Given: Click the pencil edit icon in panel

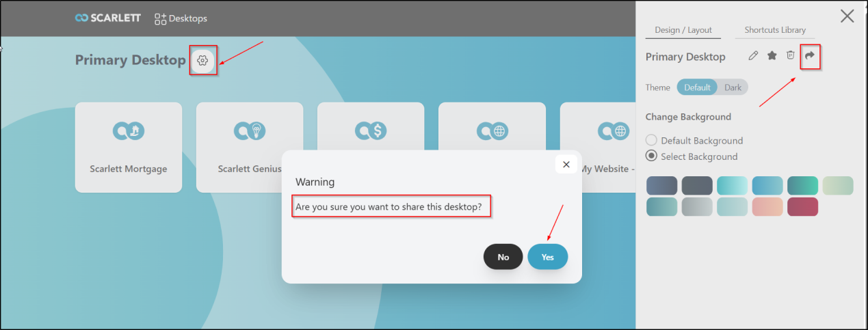Looking at the screenshot, I should coord(753,56).
